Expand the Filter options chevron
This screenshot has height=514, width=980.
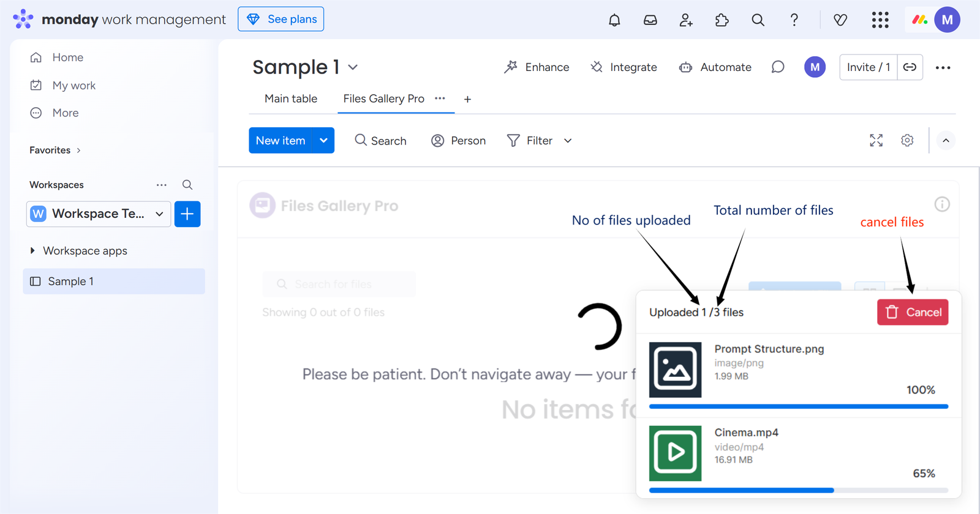pyautogui.click(x=568, y=141)
